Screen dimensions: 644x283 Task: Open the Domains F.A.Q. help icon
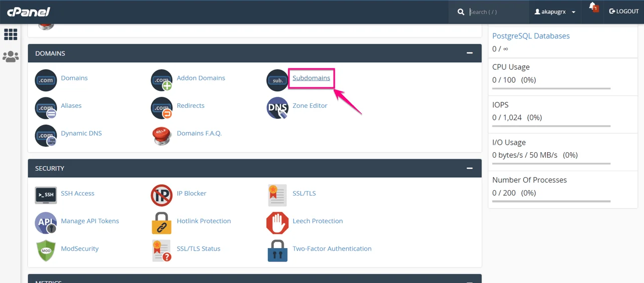click(162, 135)
